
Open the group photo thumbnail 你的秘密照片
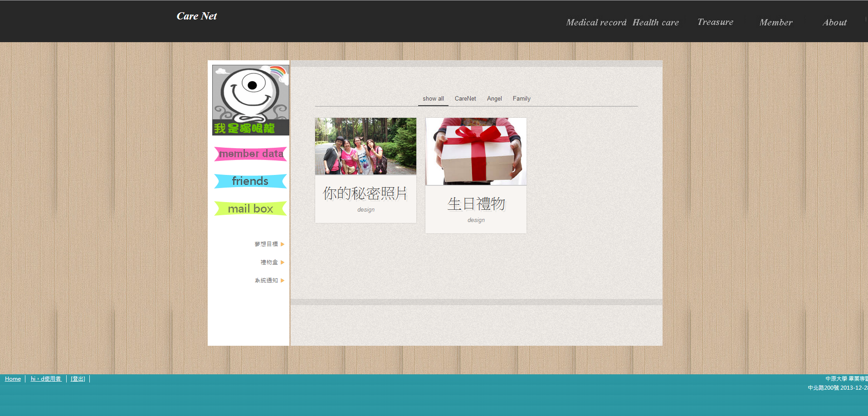(366, 146)
